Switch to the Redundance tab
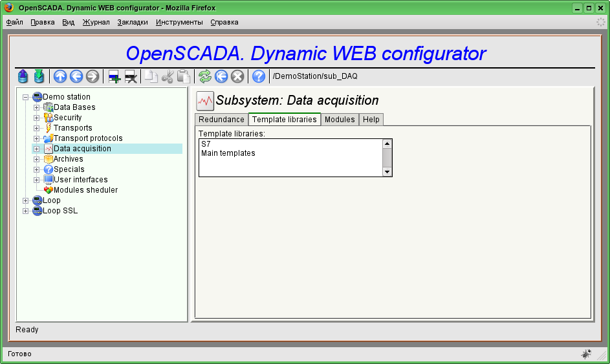Viewport: 610px width, 364px height. (221, 120)
